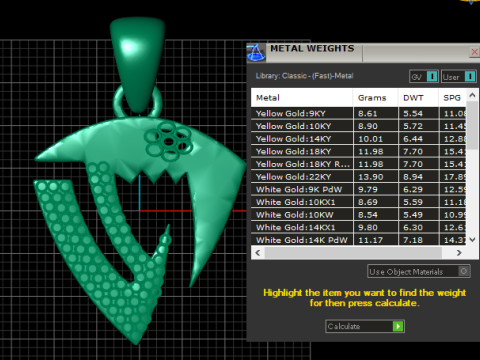The image size is (480, 360).
Task: Click the horizontal scrollbar thumb
Action: 353,253
